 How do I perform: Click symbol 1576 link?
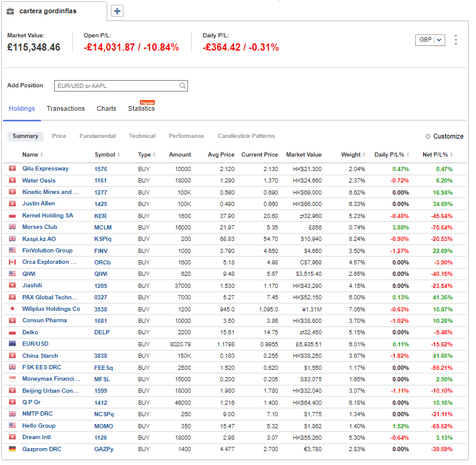point(101,169)
